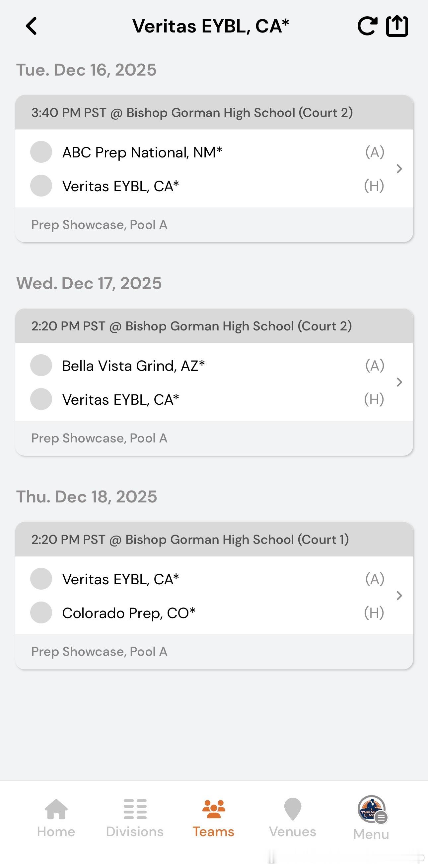Tap Bella Vista Grind team logo placeholder
Image resolution: width=428 pixels, height=868 pixels.
(x=41, y=365)
